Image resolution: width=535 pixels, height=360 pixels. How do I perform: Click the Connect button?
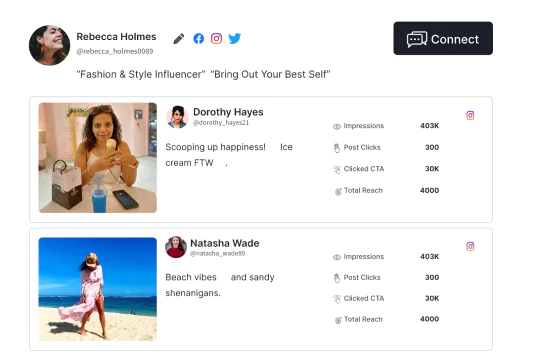pos(443,38)
